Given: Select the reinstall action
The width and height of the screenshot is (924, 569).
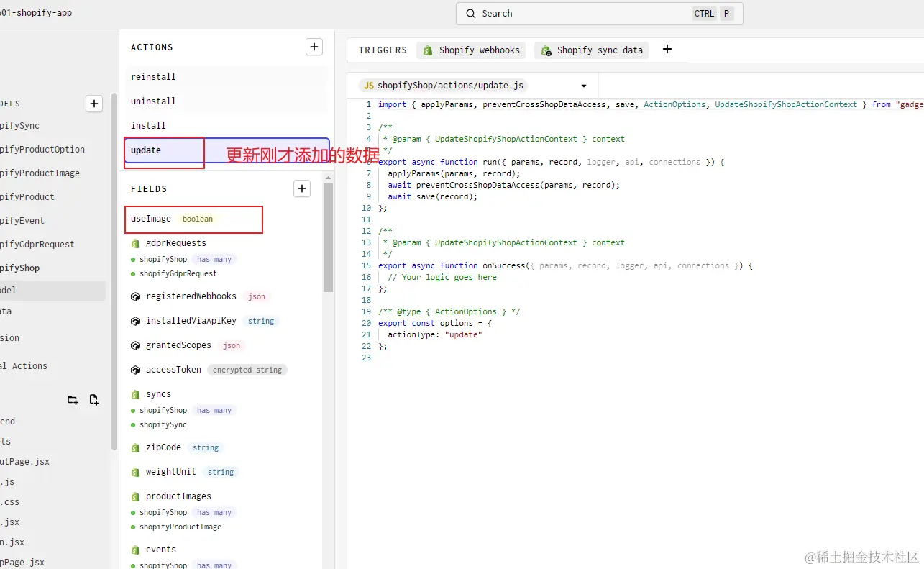Looking at the screenshot, I should pyautogui.click(x=226, y=77).
